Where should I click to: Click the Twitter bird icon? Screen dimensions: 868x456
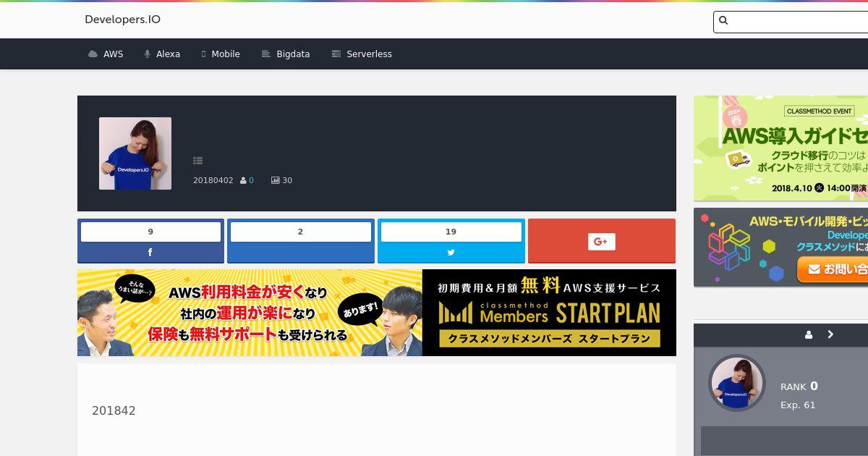pos(451,253)
